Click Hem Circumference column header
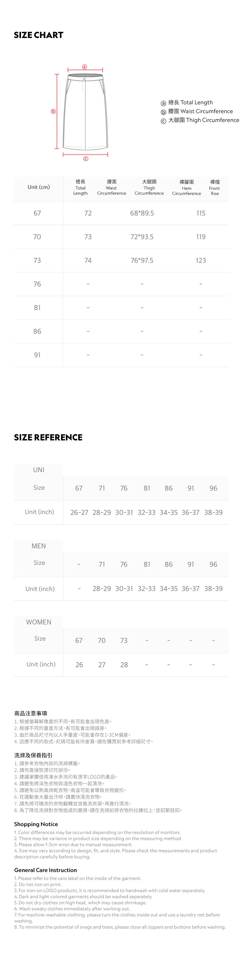Image resolution: width=243 pixels, height=980 pixels. [187, 188]
